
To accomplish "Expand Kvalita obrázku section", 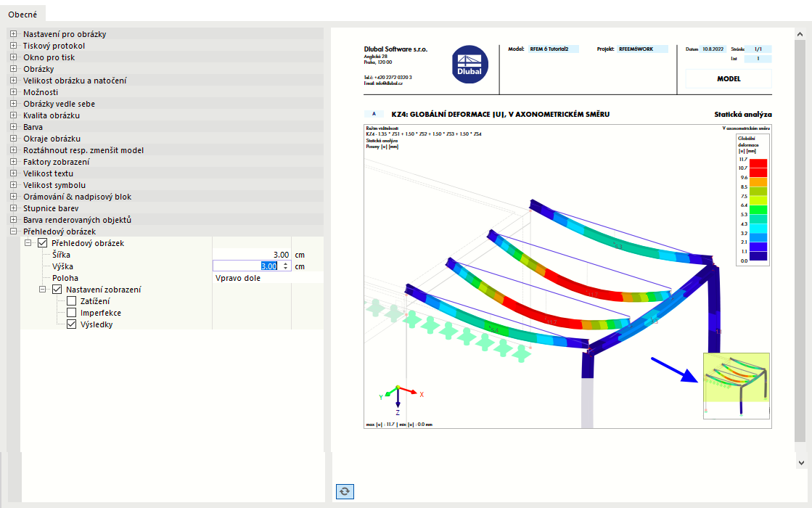I will 14,115.
